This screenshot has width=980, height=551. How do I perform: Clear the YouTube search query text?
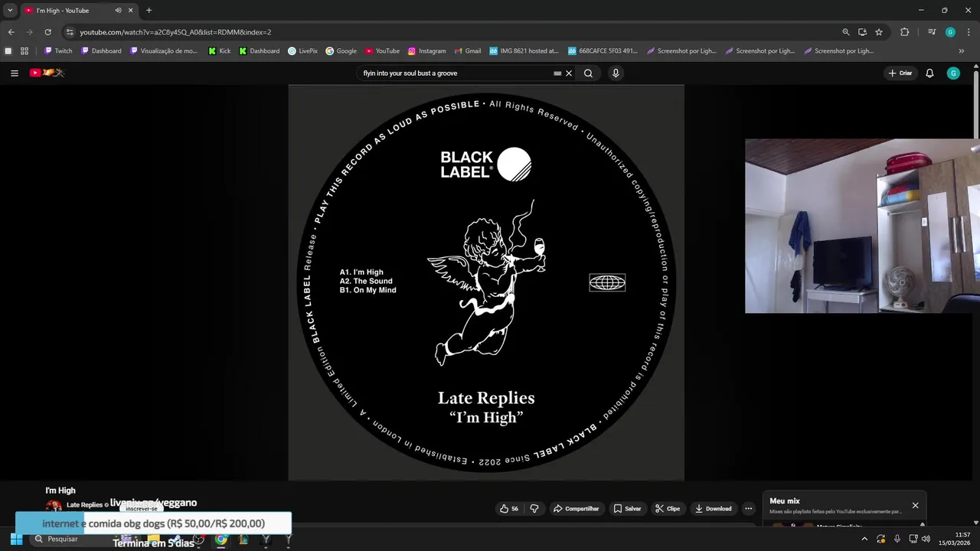(569, 73)
